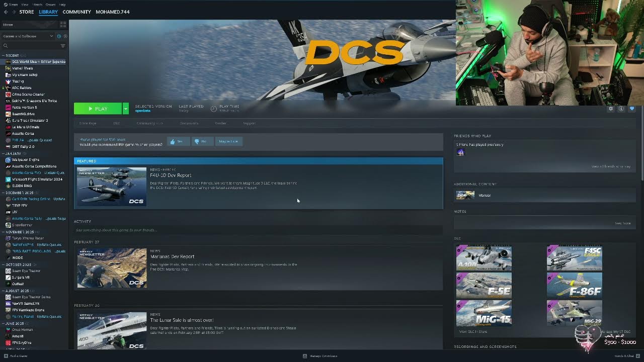Click the BeamNG.drive game icon
Viewport: 644px width, 362px height.
[x=8, y=114]
